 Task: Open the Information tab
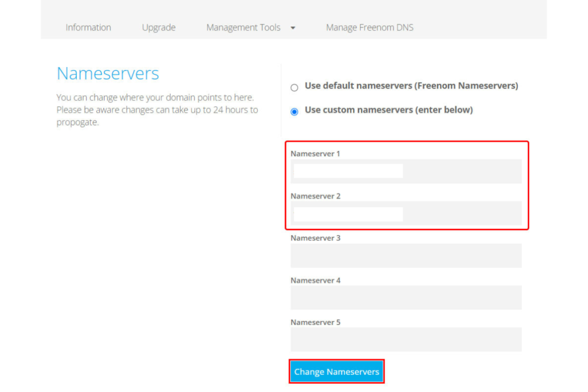coord(88,28)
